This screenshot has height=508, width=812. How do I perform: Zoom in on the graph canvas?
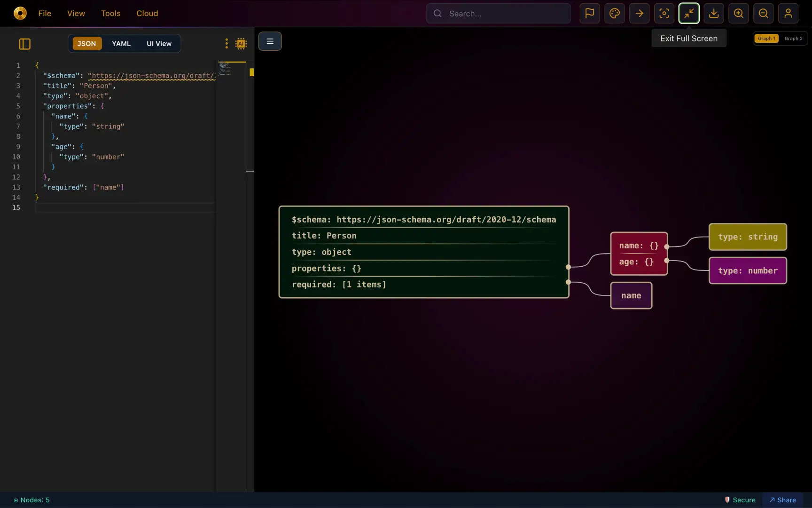tap(738, 13)
